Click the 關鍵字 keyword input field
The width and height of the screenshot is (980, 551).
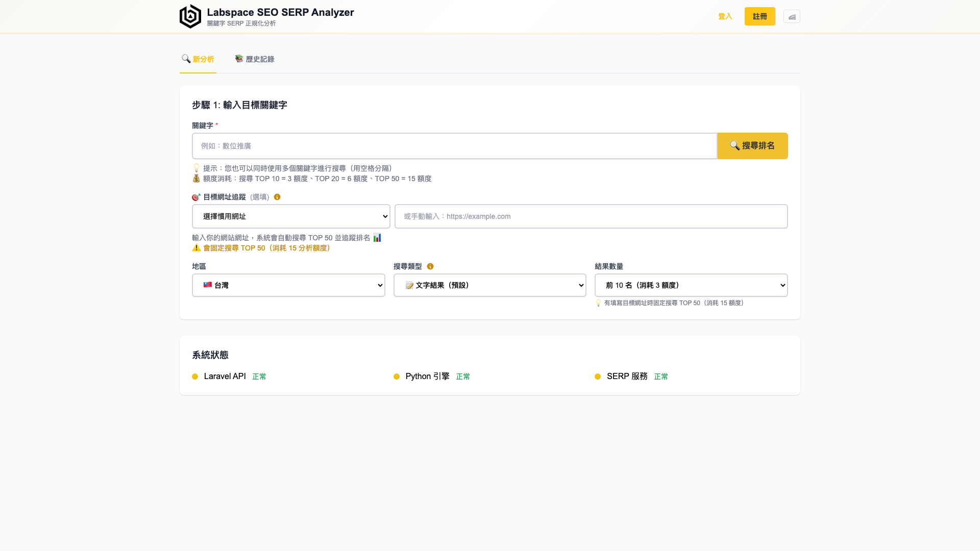click(454, 146)
